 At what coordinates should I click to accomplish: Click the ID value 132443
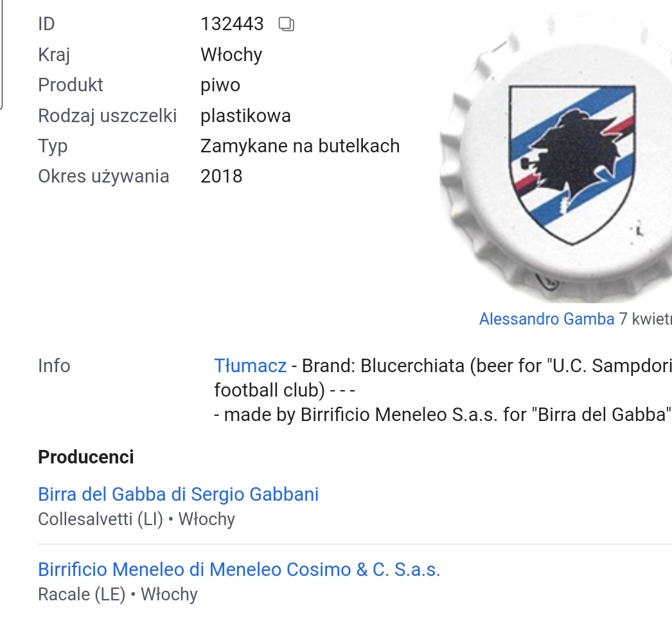pyautogui.click(x=232, y=24)
